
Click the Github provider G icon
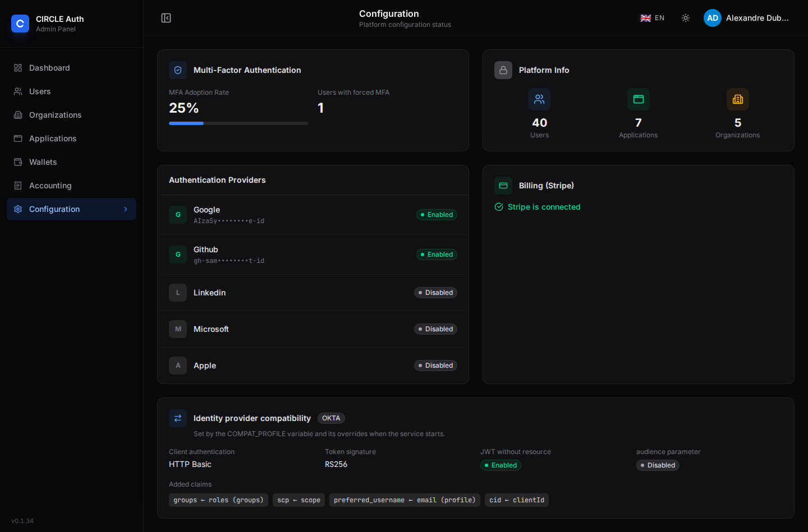pos(178,255)
